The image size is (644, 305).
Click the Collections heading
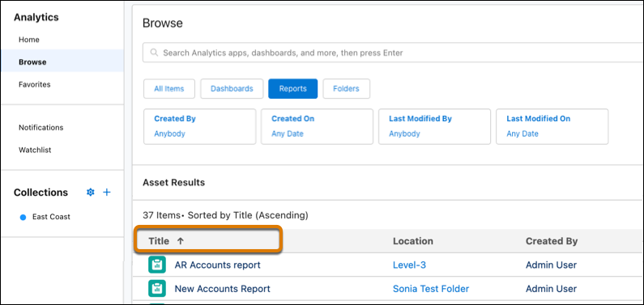pos(41,193)
